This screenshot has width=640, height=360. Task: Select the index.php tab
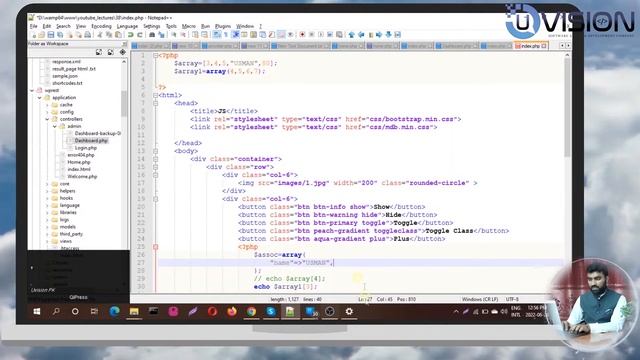(530, 46)
